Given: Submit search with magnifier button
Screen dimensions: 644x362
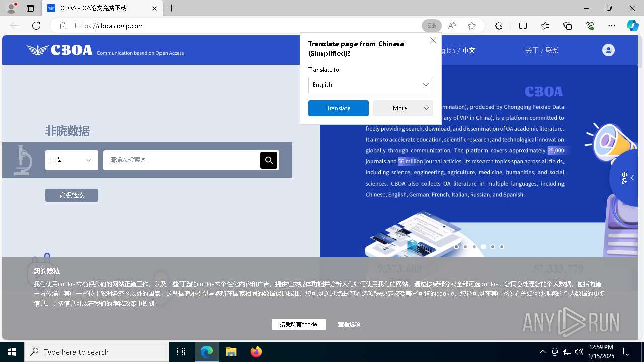Looking at the screenshot, I should (269, 160).
